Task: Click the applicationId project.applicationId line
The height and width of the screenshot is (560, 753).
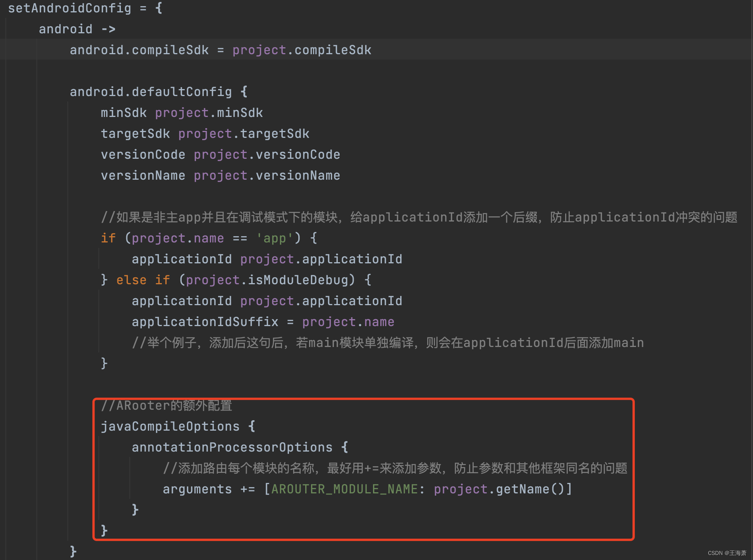Action: [266, 259]
